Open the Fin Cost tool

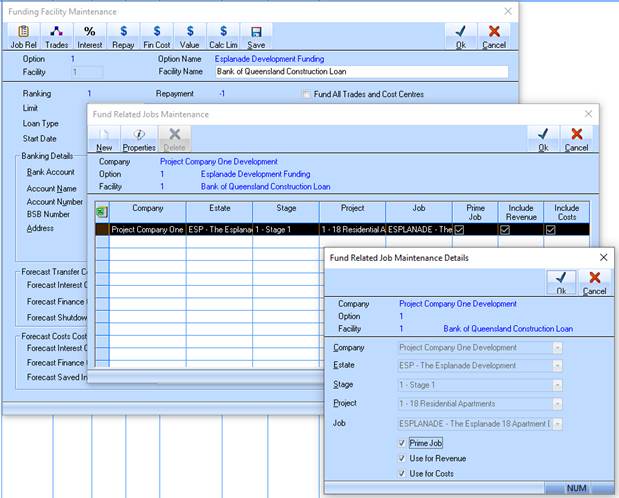click(x=157, y=37)
